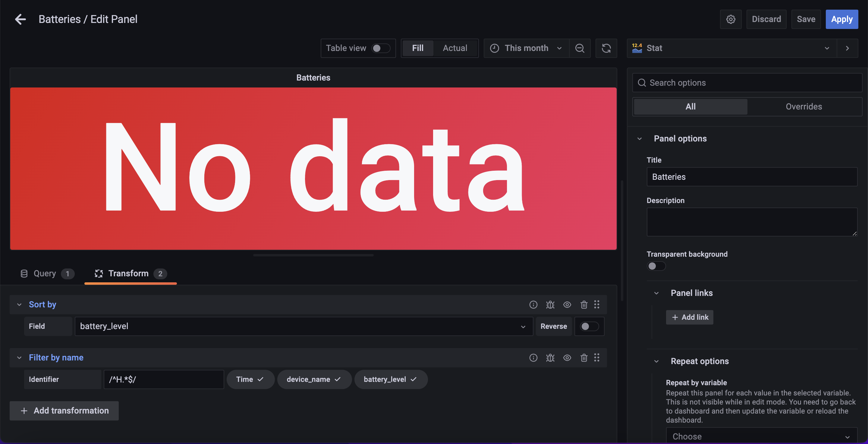Open debug for the Filter by name transformation
The width and height of the screenshot is (868, 444).
[550, 358]
